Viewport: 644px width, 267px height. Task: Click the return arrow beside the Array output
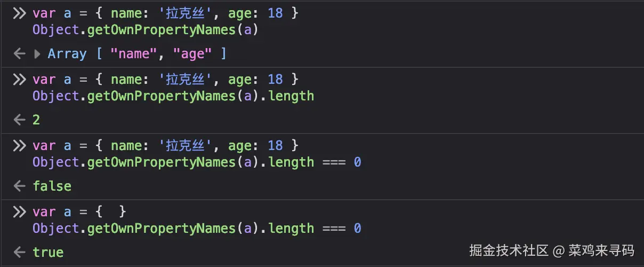point(19,54)
